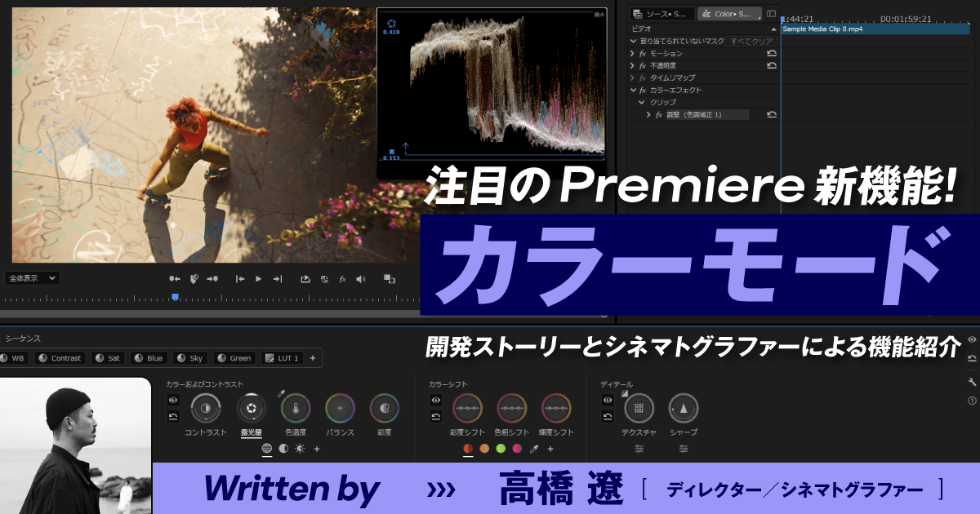Reset the モーション effect
Screen dimensions: 980x514
coord(771,53)
